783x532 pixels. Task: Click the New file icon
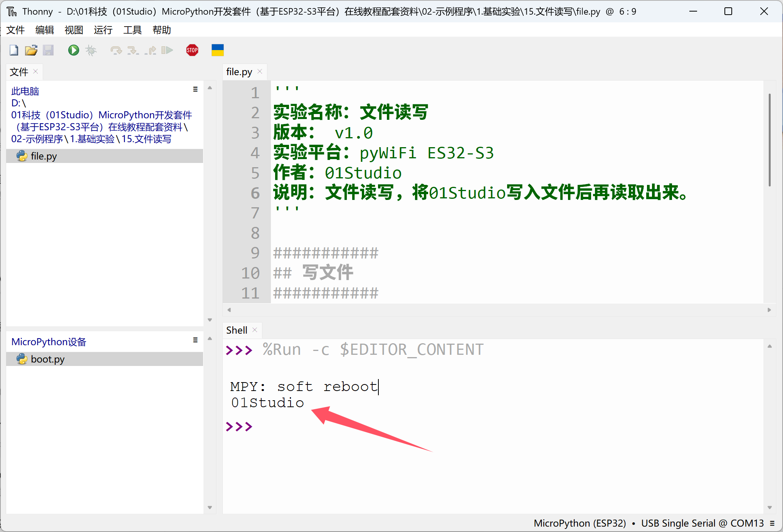point(14,50)
